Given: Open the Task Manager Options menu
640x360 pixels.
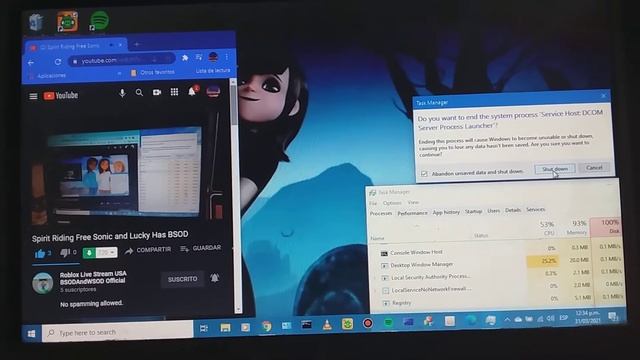Looking at the screenshot, I should tap(392, 202).
